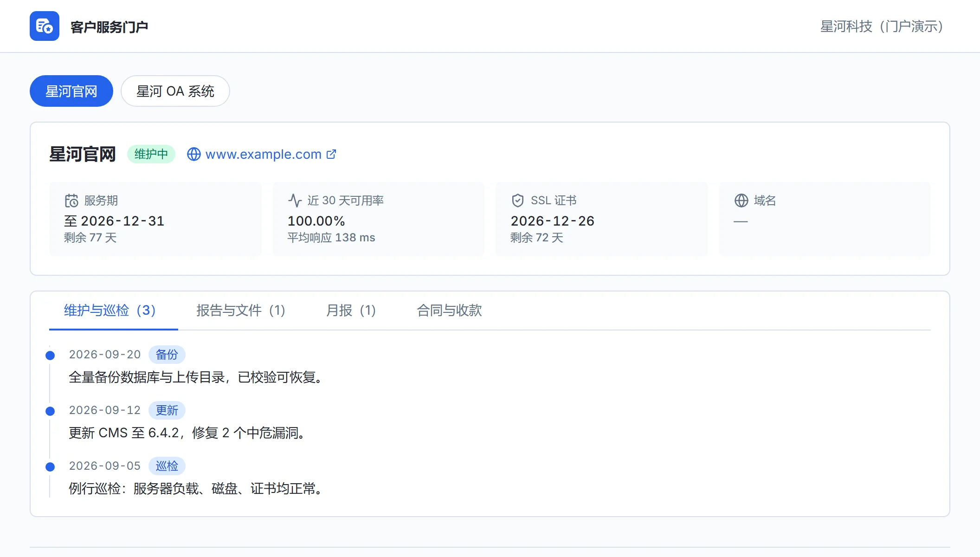Image resolution: width=980 pixels, height=557 pixels.
Task: Click the entry 例行巡检：服务器负载、磁盘、证书均正常。
Action: [x=196, y=489]
